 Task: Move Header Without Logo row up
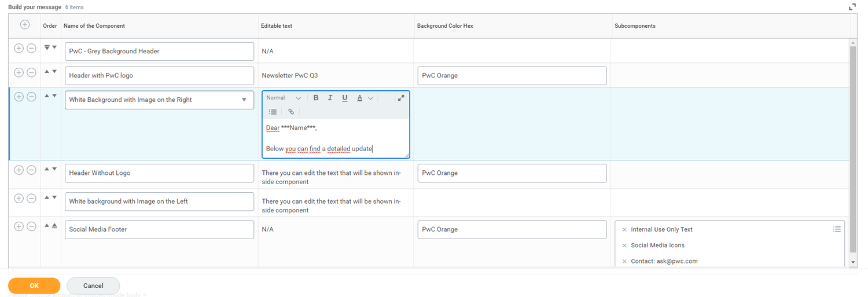pyautogui.click(x=47, y=169)
